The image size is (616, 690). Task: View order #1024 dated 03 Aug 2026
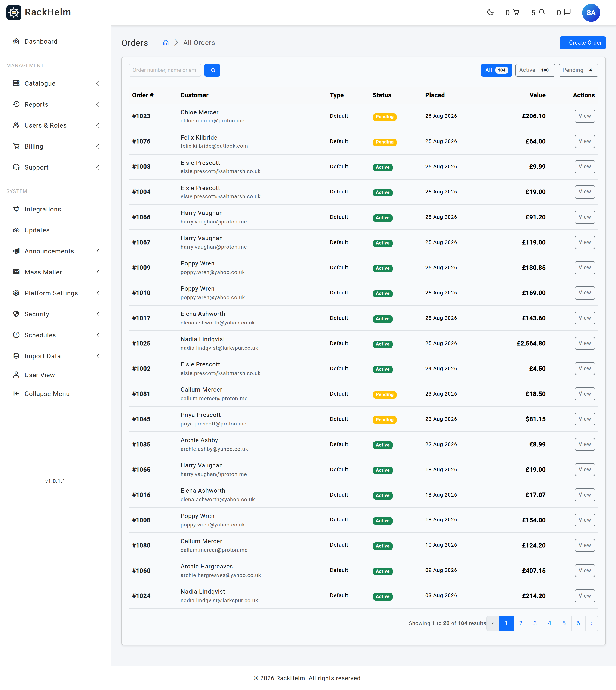[585, 595]
